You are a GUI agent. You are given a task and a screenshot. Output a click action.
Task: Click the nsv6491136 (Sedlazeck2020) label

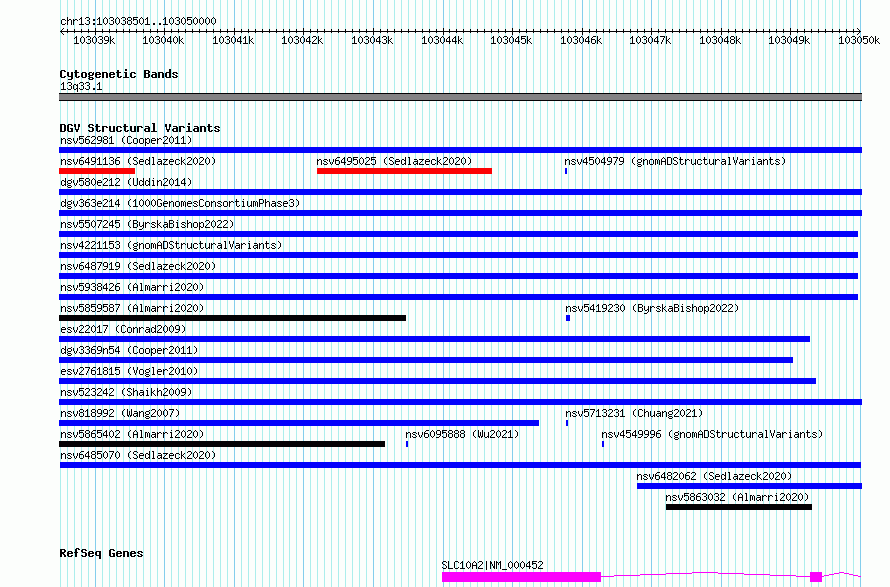[138, 161]
